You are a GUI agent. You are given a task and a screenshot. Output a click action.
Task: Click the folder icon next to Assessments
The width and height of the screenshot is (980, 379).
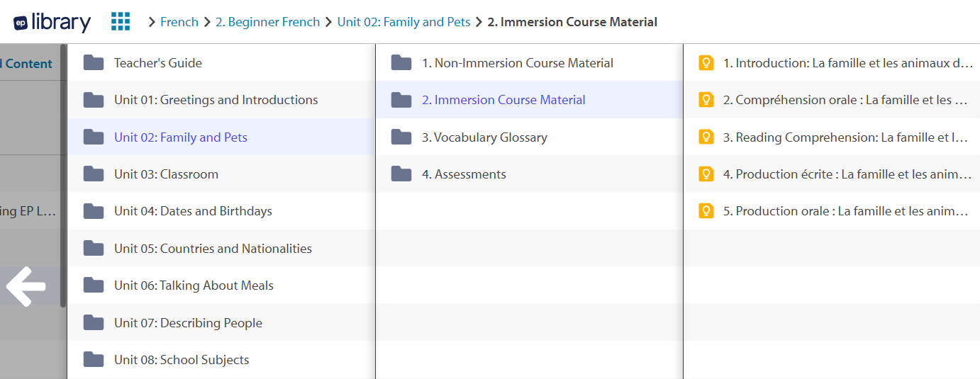pyautogui.click(x=401, y=174)
